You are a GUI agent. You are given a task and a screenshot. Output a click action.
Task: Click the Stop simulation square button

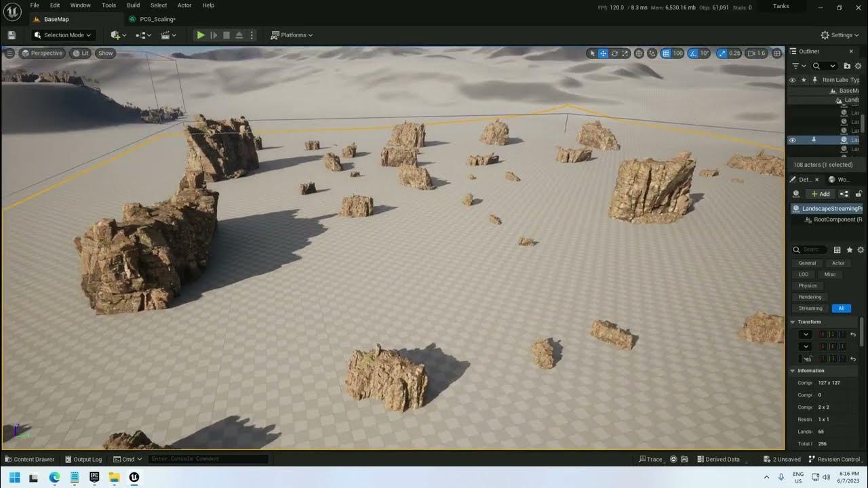(x=226, y=35)
